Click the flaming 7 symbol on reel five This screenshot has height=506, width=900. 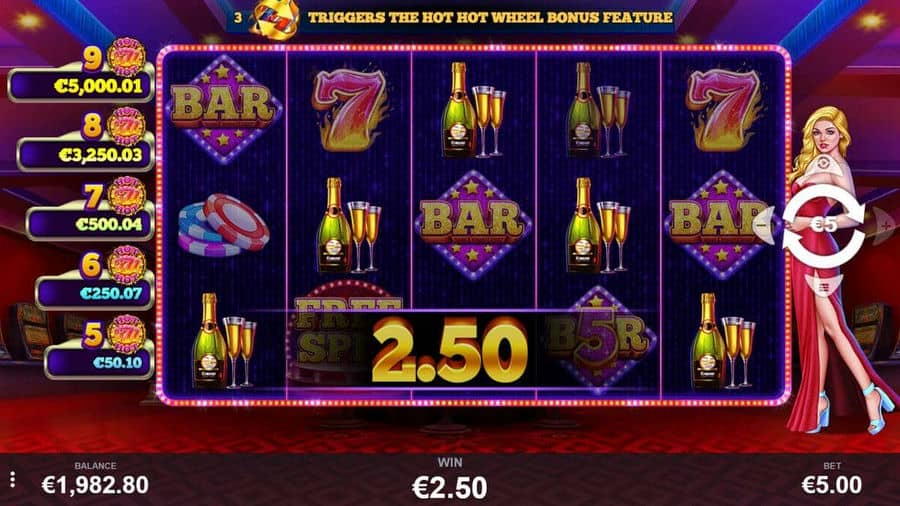click(724, 109)
